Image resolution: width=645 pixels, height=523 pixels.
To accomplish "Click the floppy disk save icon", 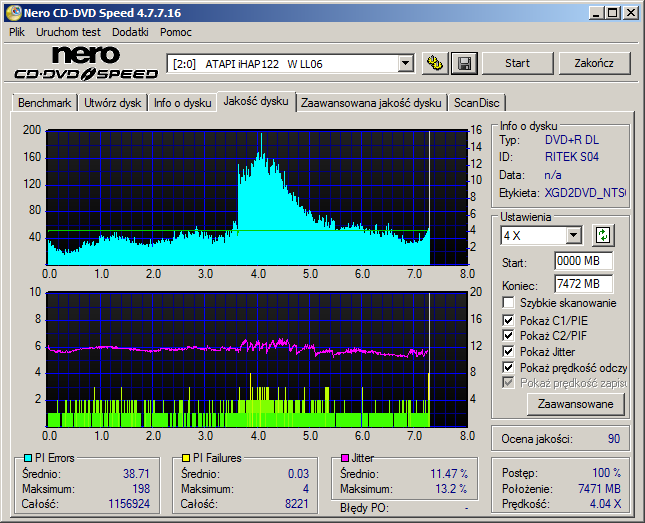I will 464,63.
